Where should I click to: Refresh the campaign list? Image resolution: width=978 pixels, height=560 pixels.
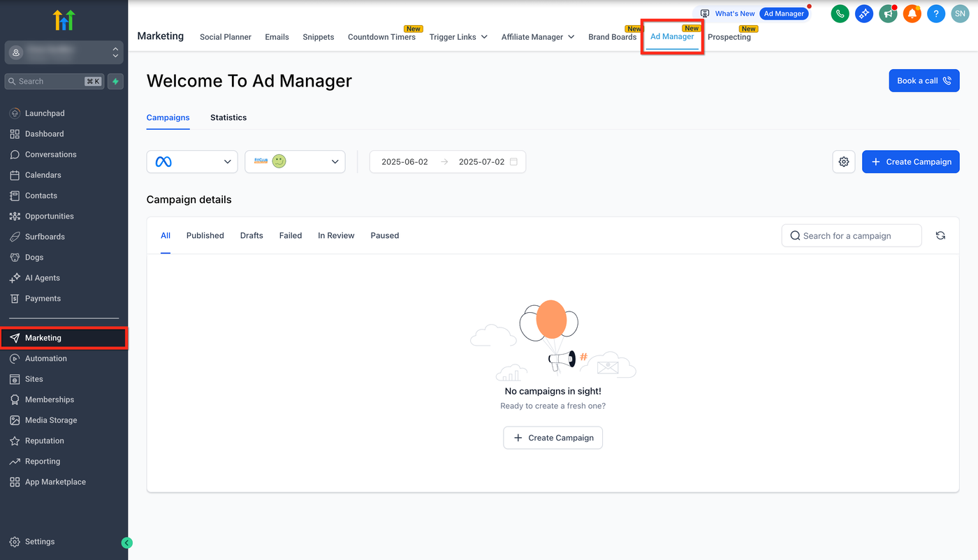pos(940,236)
